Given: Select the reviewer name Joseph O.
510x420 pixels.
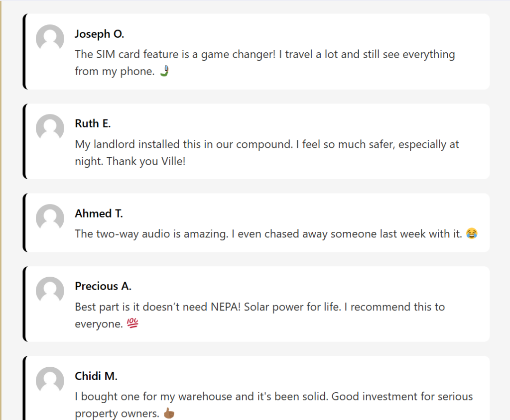Looking at the screenshot, I should tap(99, 34).
